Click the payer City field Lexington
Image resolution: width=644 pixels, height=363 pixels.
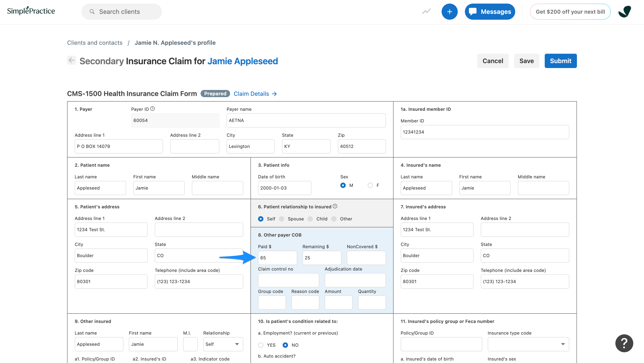click(x=250, y=146)
